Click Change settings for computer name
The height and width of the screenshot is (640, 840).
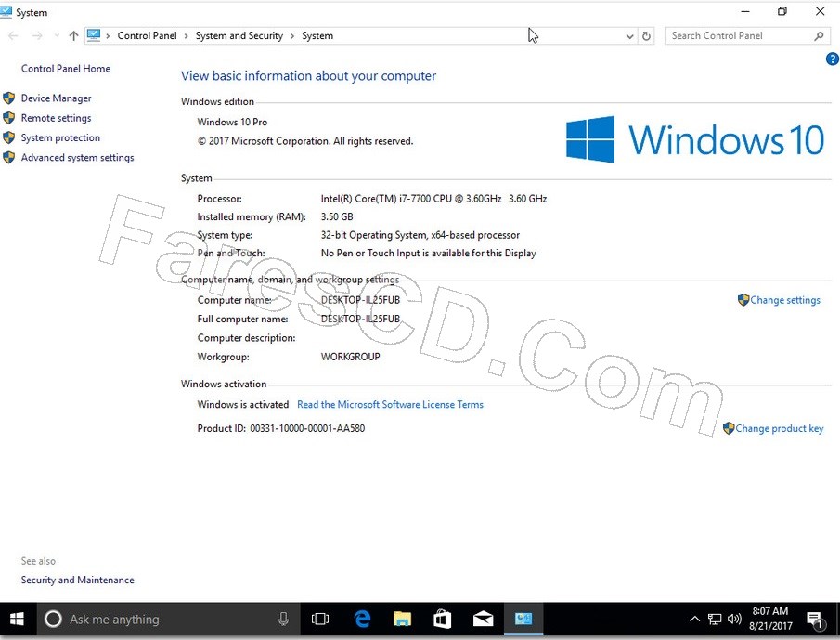click(785, 300)
